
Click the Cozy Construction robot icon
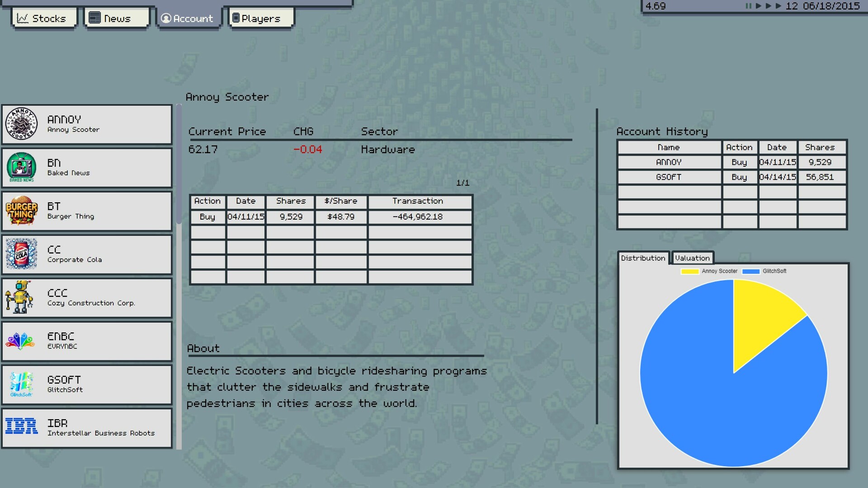[20, 297]
